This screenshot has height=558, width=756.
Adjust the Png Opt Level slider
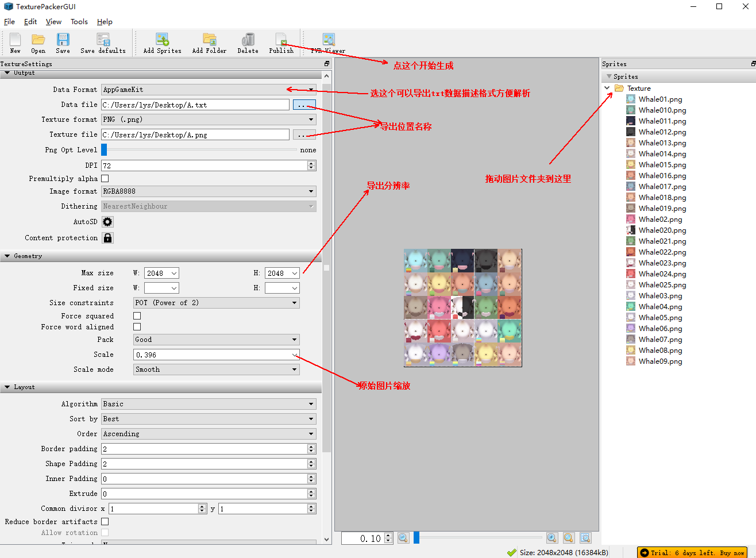coord(104,149)
